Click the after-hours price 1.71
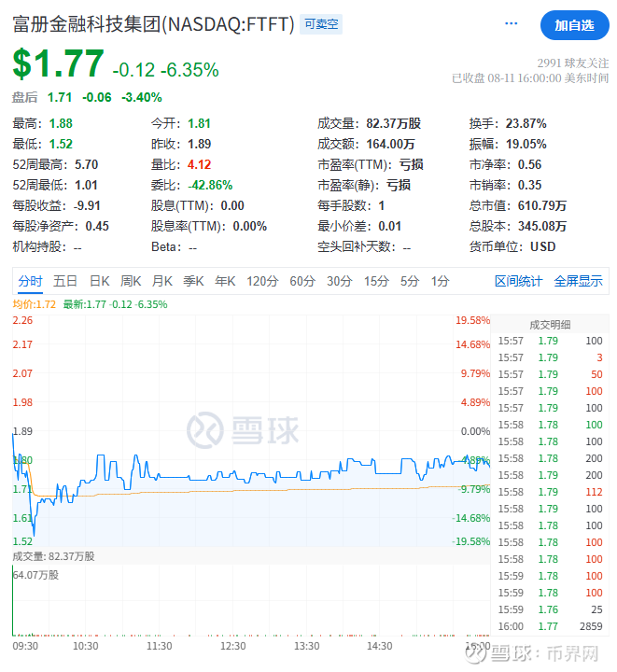 tap(60, 97)
